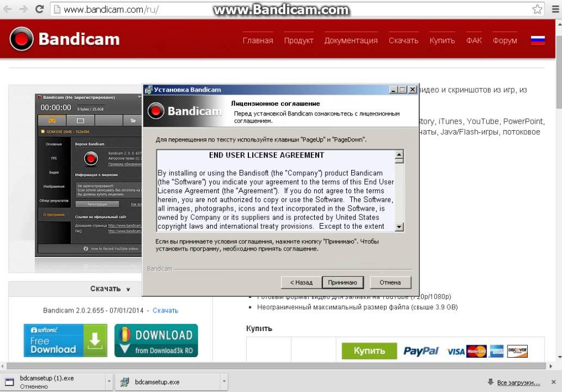Viewport: 562px width, 392px height.
Task: Click the American Express logo
Action: (x=497, y=351)
